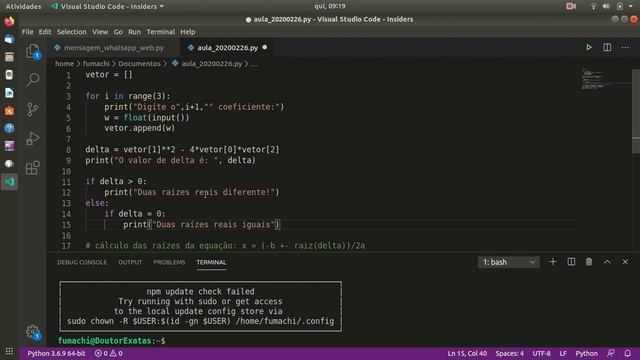Change indentation via 'Spaces: 4'
Screen dimensions: 640x360
509,353
